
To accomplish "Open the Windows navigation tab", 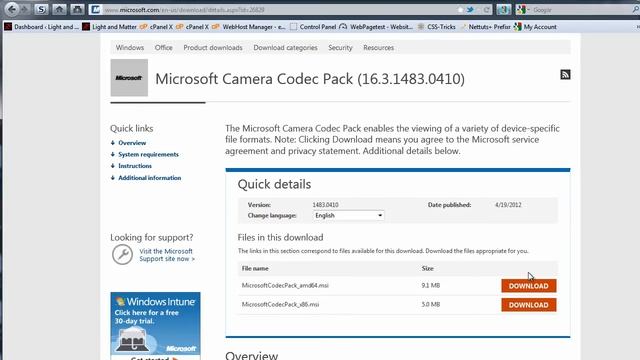I will (130, 48).
